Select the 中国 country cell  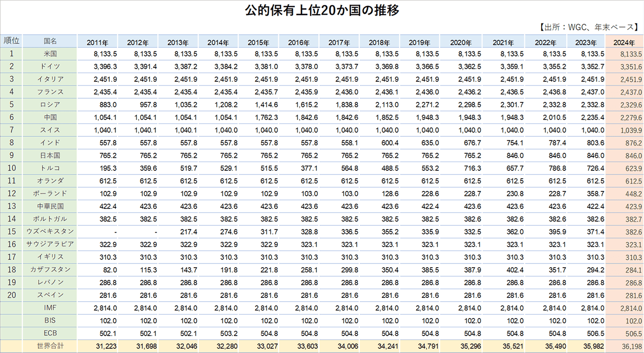coord(50,117)
